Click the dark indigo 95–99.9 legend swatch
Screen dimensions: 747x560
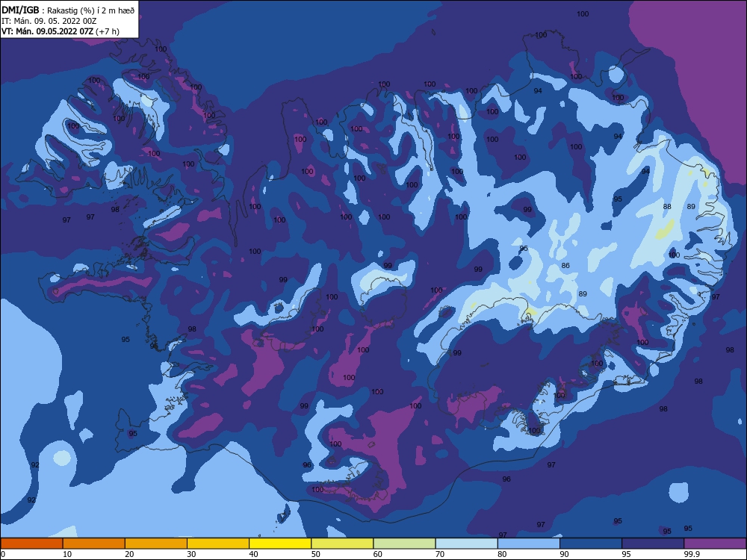tap(653, 544)
